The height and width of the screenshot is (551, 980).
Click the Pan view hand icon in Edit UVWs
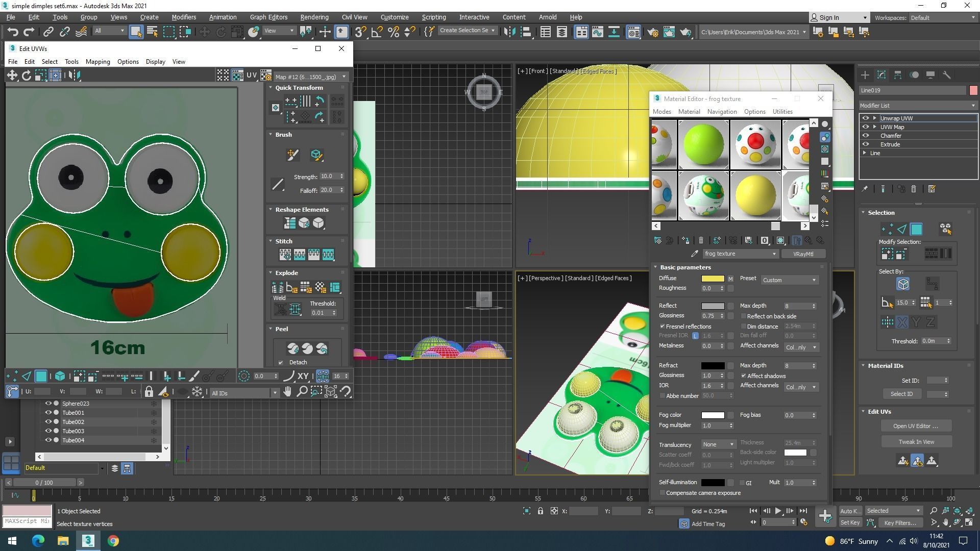pyautogui.click(x=287, y=392)
